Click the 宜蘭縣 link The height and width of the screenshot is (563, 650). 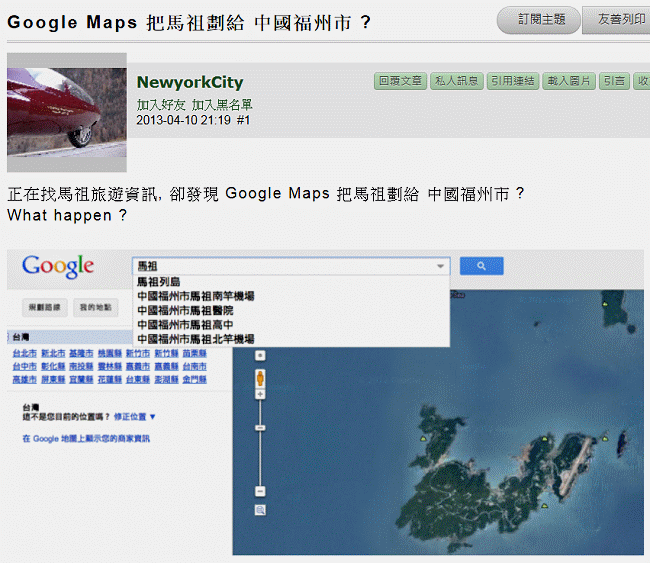[x=81, y=379]
